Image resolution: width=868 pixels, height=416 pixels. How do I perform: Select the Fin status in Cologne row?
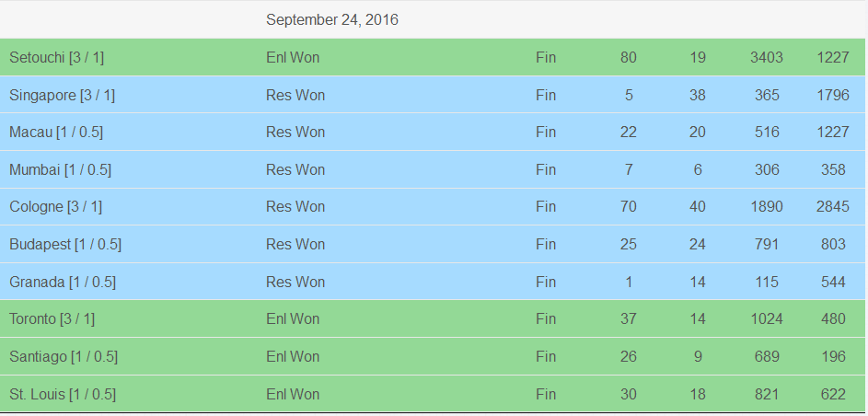pos(546,207)
